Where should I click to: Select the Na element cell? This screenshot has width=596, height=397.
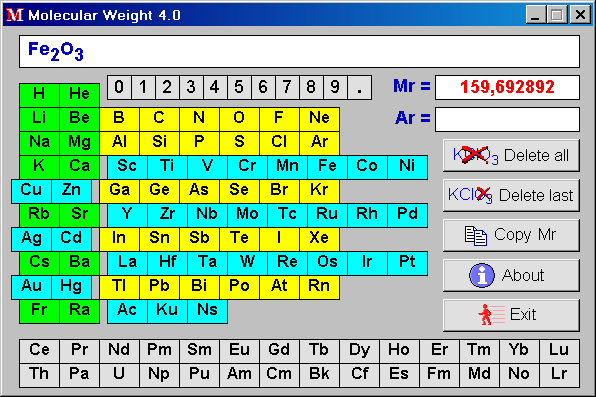39,143
